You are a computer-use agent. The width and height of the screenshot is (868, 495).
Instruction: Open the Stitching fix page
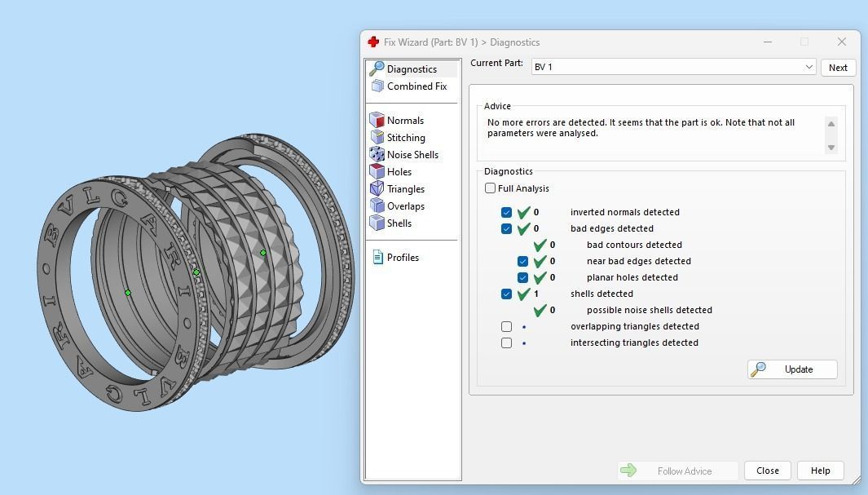pyautogui.click(x=406, y=138)
